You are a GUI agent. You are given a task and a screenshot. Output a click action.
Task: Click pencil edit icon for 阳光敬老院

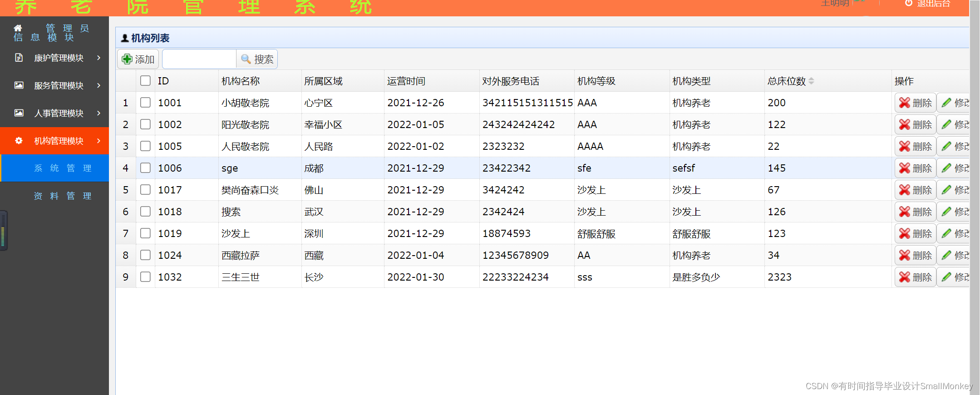pos(946,124)
